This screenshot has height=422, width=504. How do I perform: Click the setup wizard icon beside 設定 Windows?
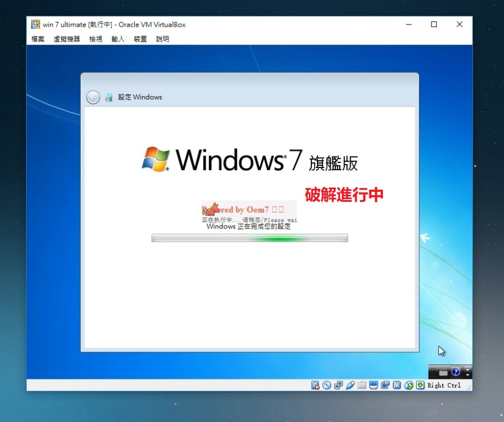pyautogui.click(x=109, y=98)
